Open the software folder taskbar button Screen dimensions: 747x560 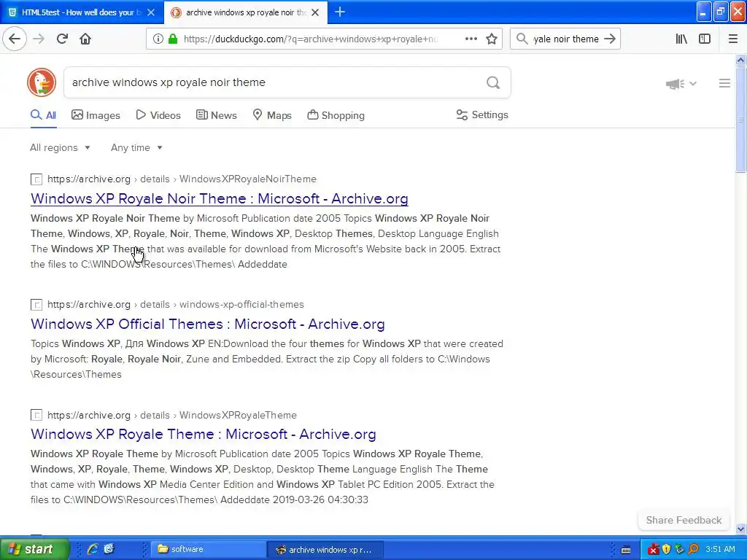coord(208,549)
